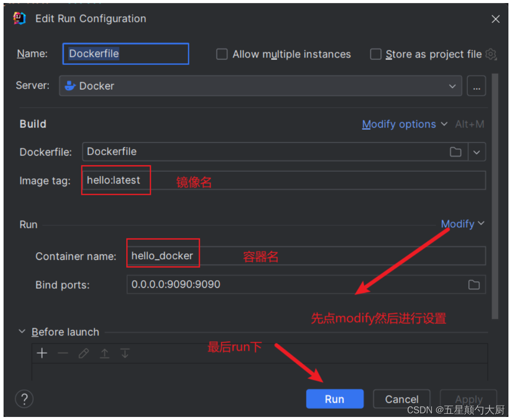This screenshot has height=420, width=513.
Task: Collapse the Before launch section
Action: click(21, 332)
